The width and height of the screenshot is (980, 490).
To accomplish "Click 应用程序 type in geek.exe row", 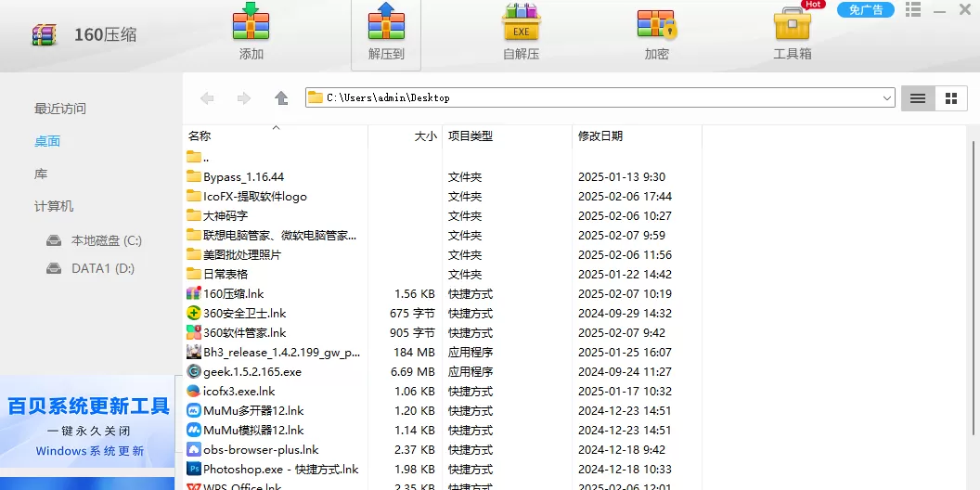I will (x=470, y=372).
